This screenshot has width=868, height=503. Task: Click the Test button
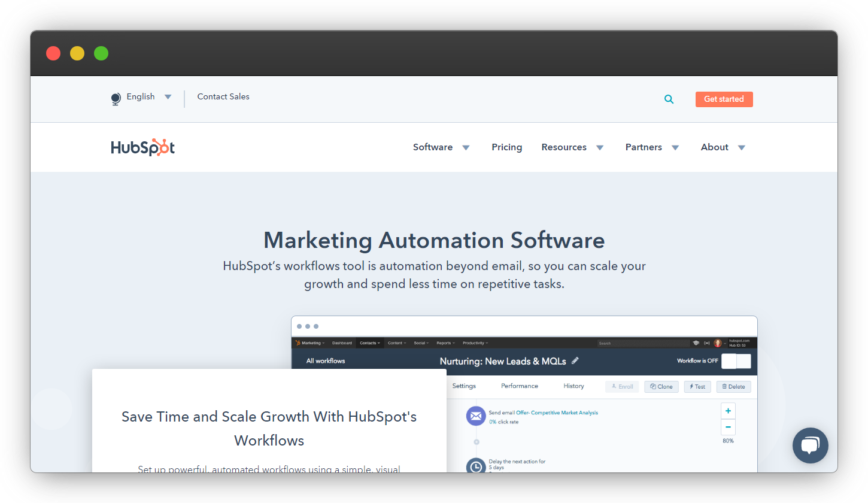(x=698, y=387)
